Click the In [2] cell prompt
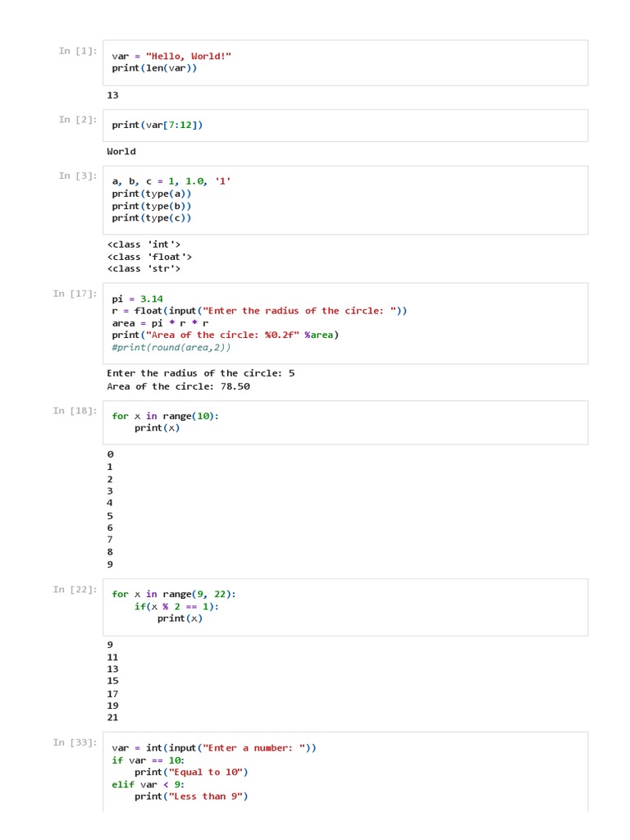630x840 pixels. pyautogui.click(x=77, y=120)
